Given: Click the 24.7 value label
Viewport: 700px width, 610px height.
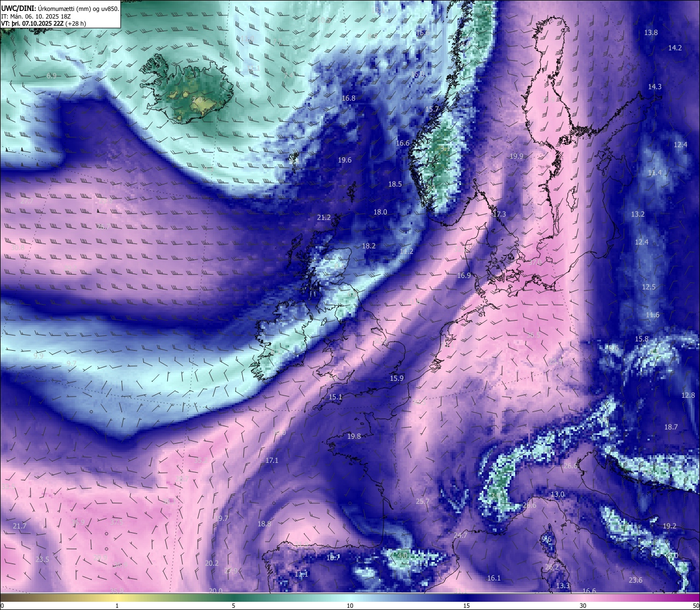Looking at the screenshot, I should coord(461,536).
